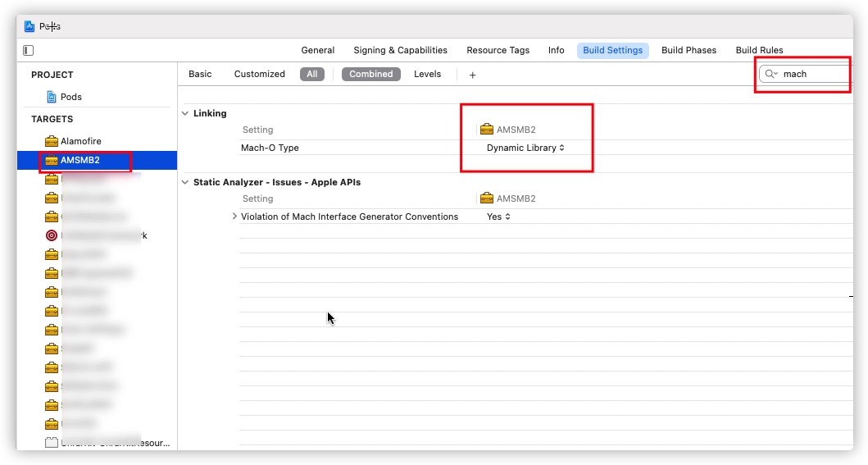Screen dimensions: 868x465
Task: Collapse Static Analyzer Issues section
Action: (x=185, y=182)
